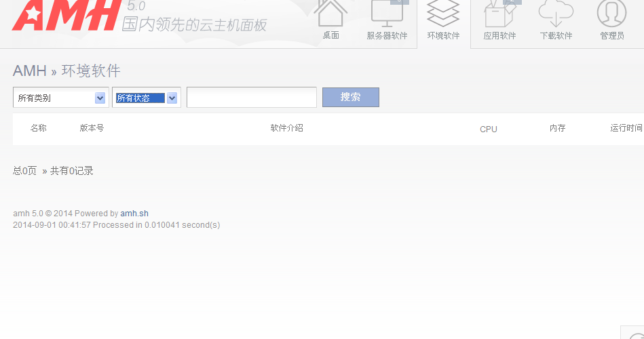Click the 软件介绍 column header
The width and height of the screenshot is (644, 339).
coord(286,128)
